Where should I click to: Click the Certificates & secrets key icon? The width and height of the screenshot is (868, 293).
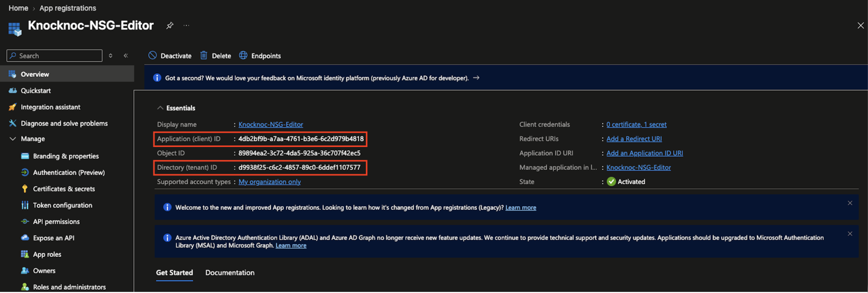coord(25,189)
